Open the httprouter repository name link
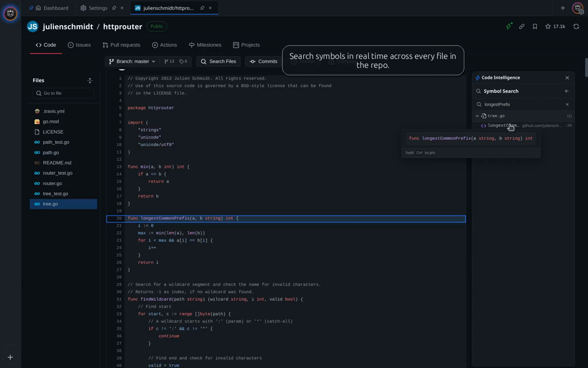 [123, 26]
